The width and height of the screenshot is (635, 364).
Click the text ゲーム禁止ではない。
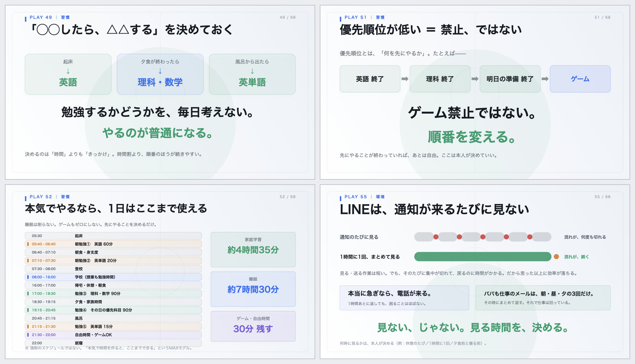(x=472, y=113)
